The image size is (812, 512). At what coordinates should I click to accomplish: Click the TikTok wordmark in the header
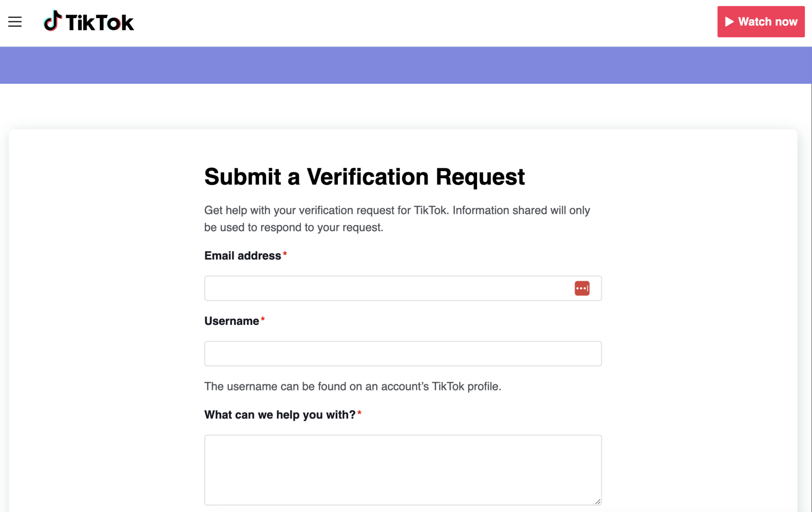click(x=99, y=22)
